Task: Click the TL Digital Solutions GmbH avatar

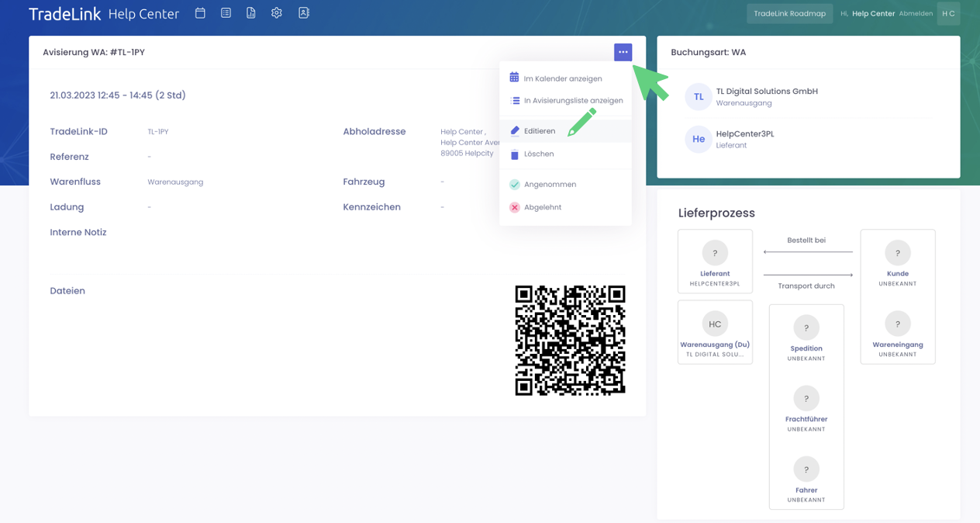Action: tap(698, 97)
